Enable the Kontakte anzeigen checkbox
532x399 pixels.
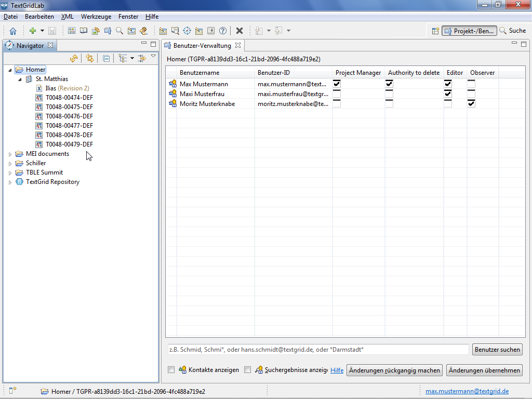(171, 370)
